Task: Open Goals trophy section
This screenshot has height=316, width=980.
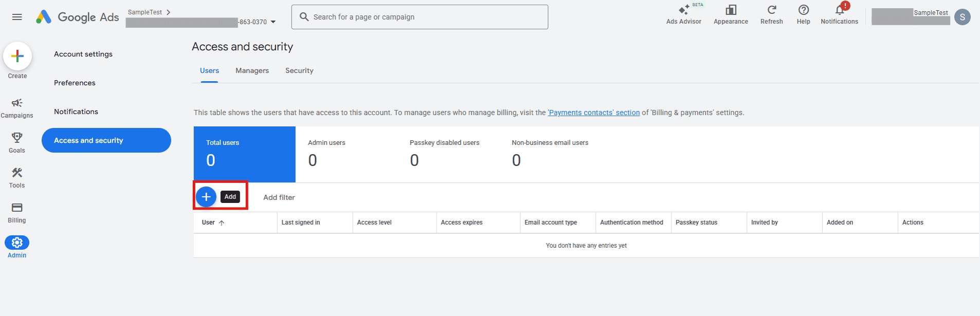Action: (x=17, y=143)
